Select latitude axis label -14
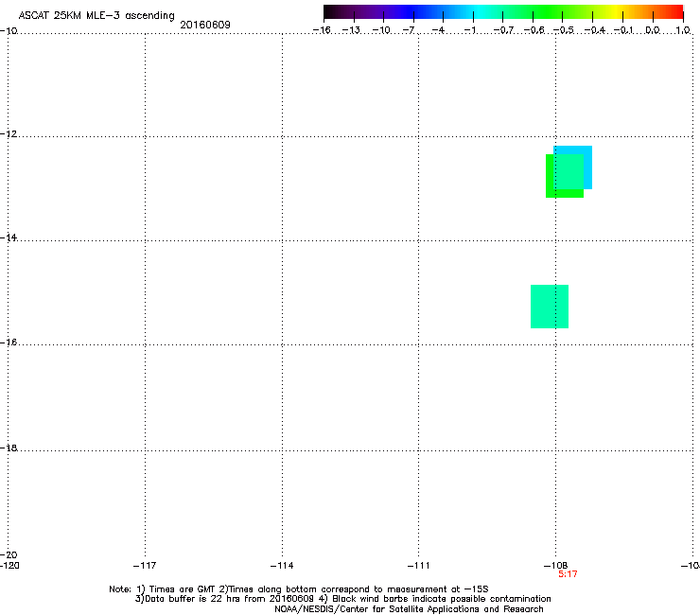Screen dimensions: 700x615 [9, 237]
